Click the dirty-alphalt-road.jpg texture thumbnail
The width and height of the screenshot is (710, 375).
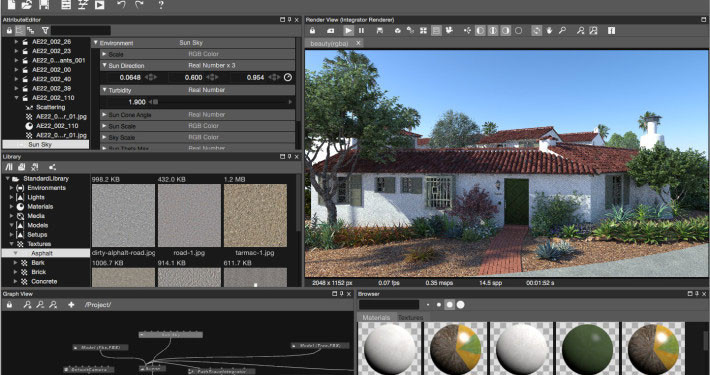(x=123, y=216)
